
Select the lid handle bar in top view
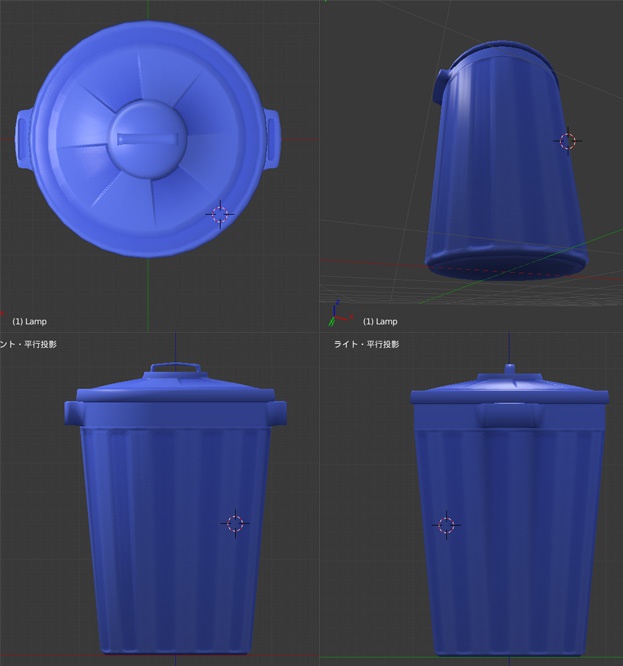(x=148, y=139)
